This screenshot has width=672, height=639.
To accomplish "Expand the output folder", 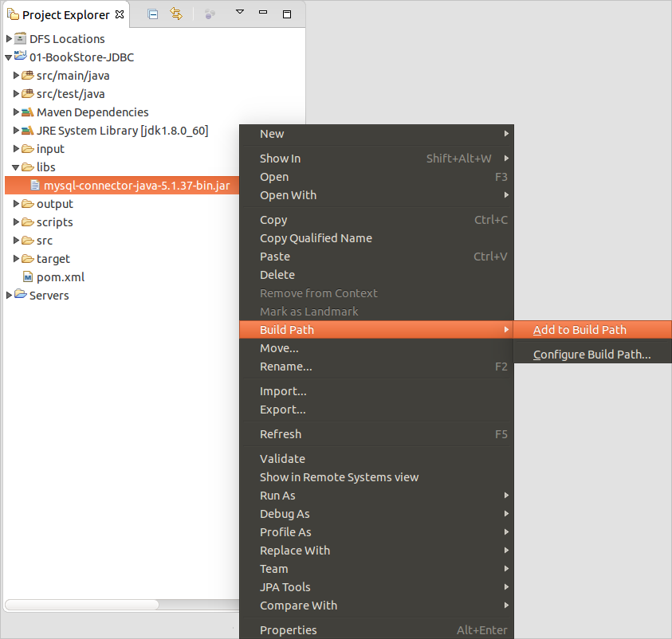I will pos(16,203).
